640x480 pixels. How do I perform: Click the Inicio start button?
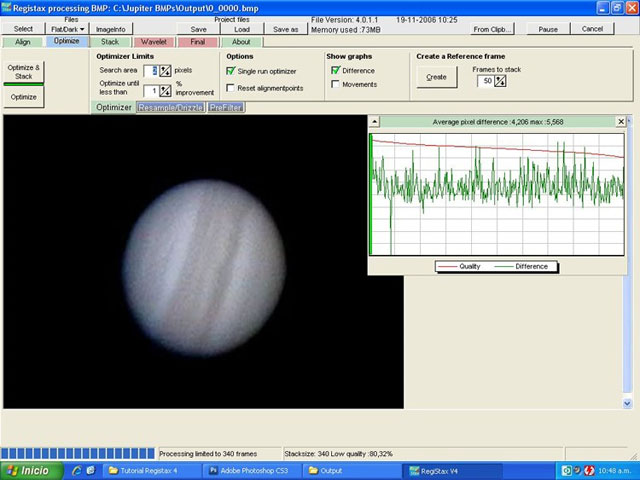coord(29,470)
